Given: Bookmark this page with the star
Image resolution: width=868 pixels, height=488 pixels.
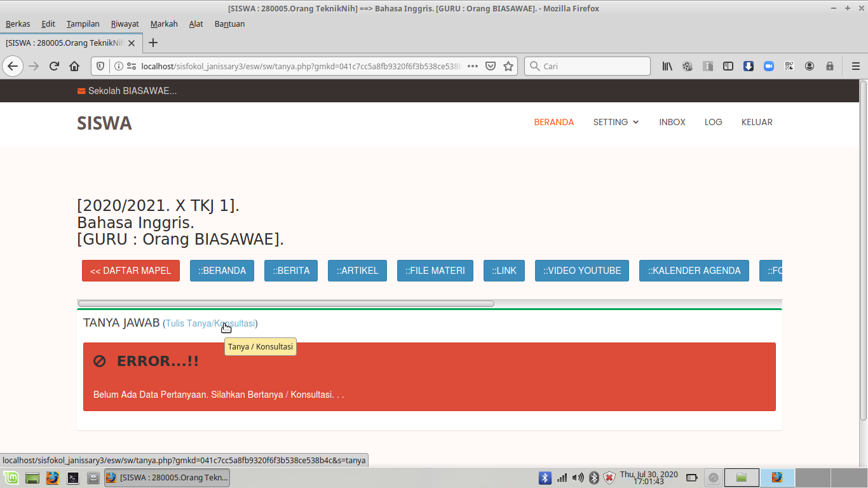Looking at the screenshot, I should pos(508,66).
